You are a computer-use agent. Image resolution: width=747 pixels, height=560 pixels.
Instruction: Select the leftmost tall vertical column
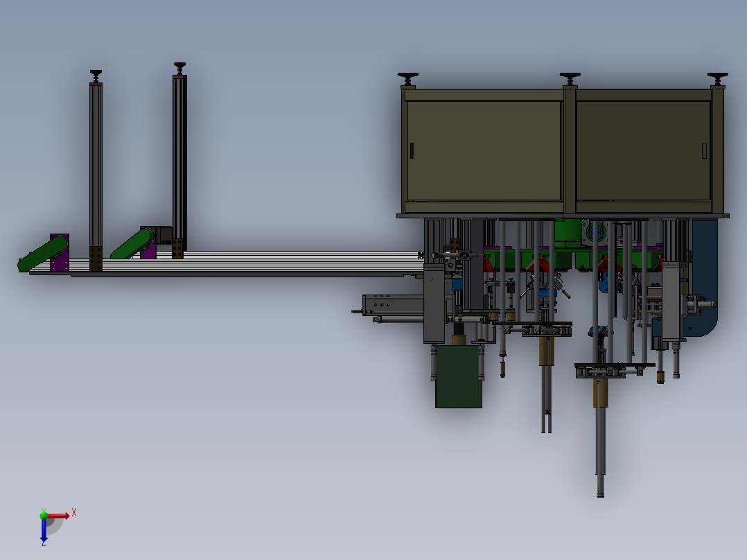click(96, 176)
